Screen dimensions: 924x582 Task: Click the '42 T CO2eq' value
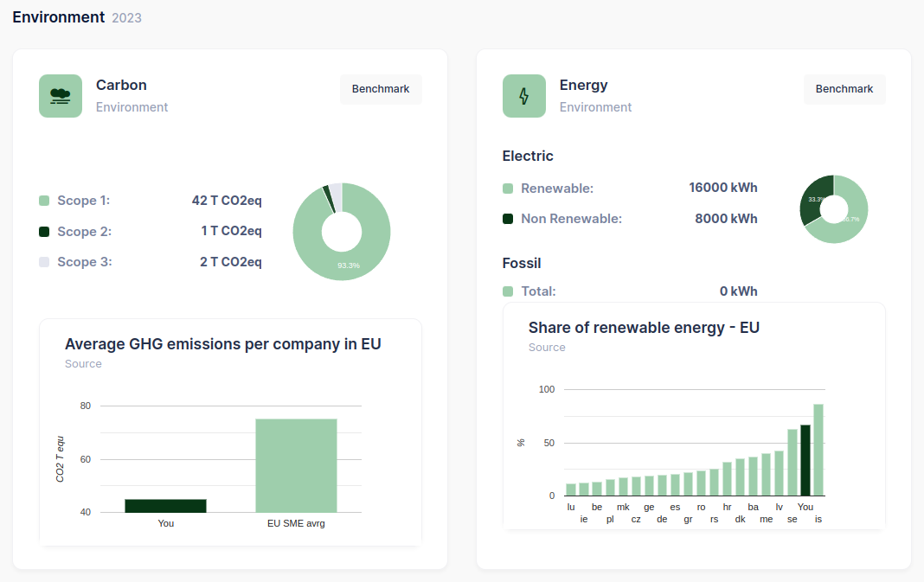click(x=227, y=201)
